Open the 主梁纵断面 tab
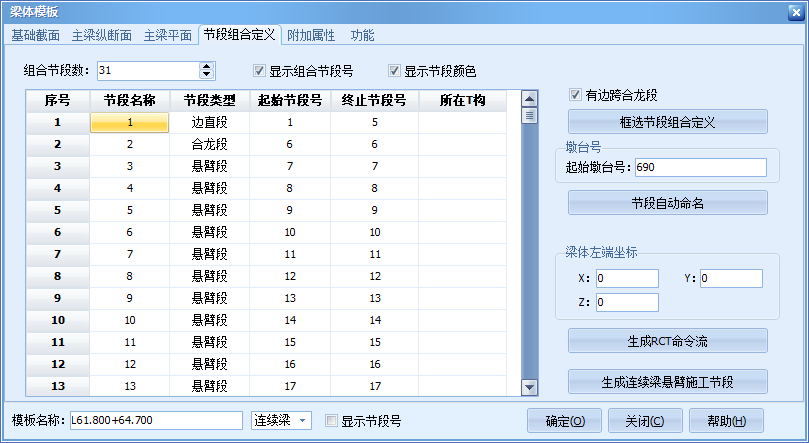The width and height of the screenshot is (809, 443). click(101, 35)
